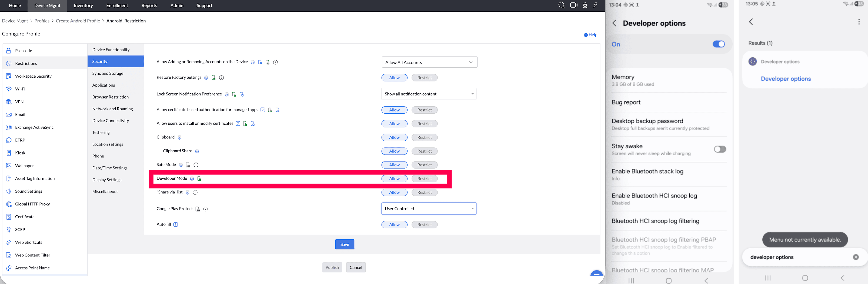The image size is (868, 284).
Task: Go to the Inventory tab
Action: (83, 6)
